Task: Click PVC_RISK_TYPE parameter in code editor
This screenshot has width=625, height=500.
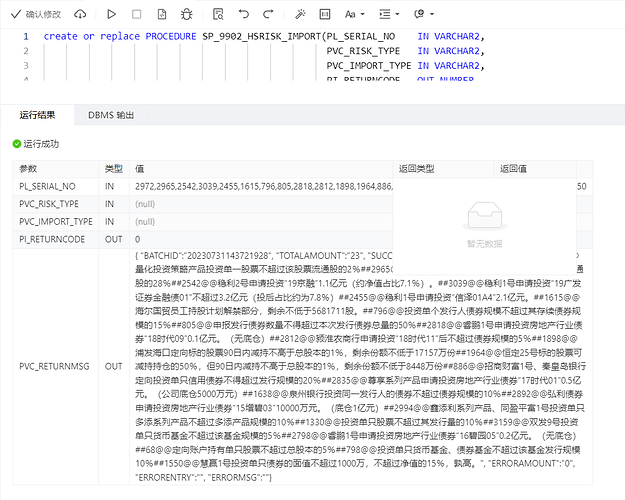Action: [363, 51]
